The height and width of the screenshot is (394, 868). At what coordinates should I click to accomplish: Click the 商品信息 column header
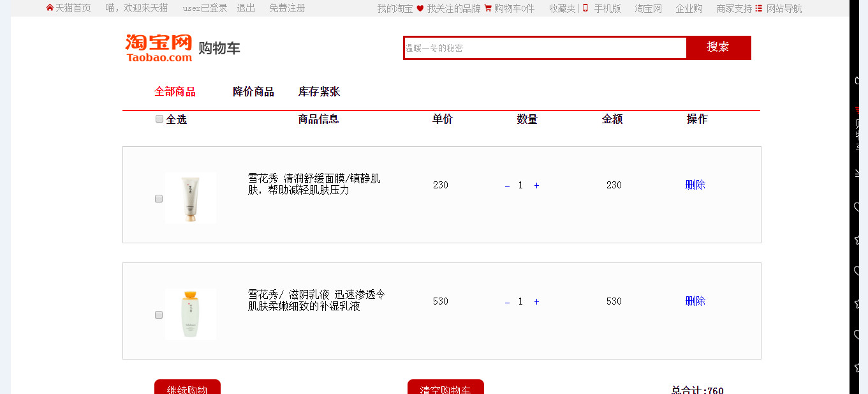319,119
